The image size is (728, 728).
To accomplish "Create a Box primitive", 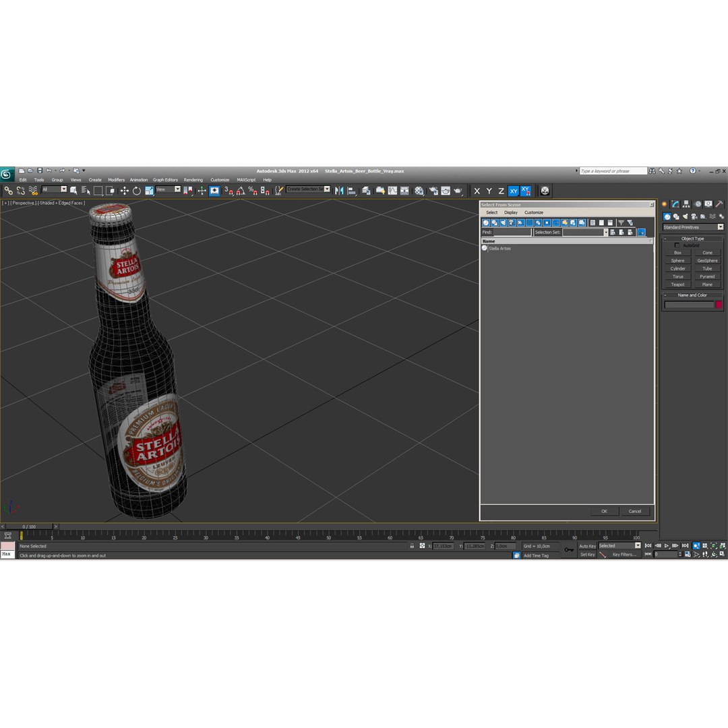I will [x=677, y=253].
